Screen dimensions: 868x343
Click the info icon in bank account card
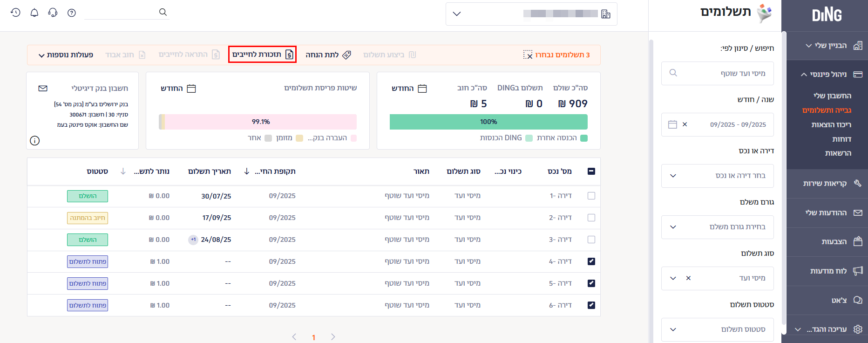35,140
